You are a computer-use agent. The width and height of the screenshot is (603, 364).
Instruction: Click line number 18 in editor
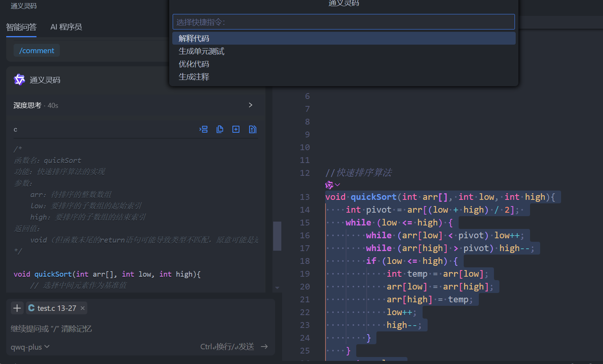305,261
